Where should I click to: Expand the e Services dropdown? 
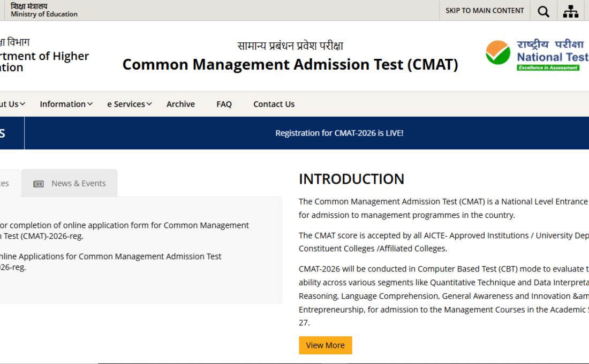(126, 104)
